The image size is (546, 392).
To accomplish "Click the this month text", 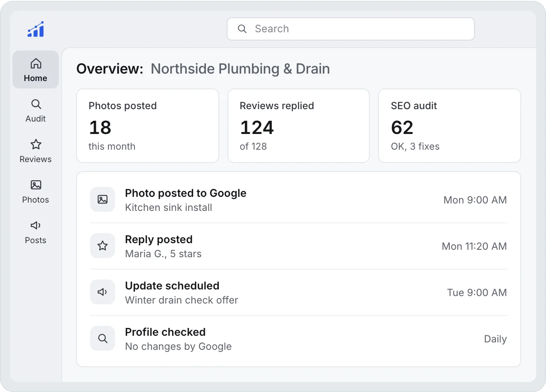I will pyautogui.click(x=112, y=146).
